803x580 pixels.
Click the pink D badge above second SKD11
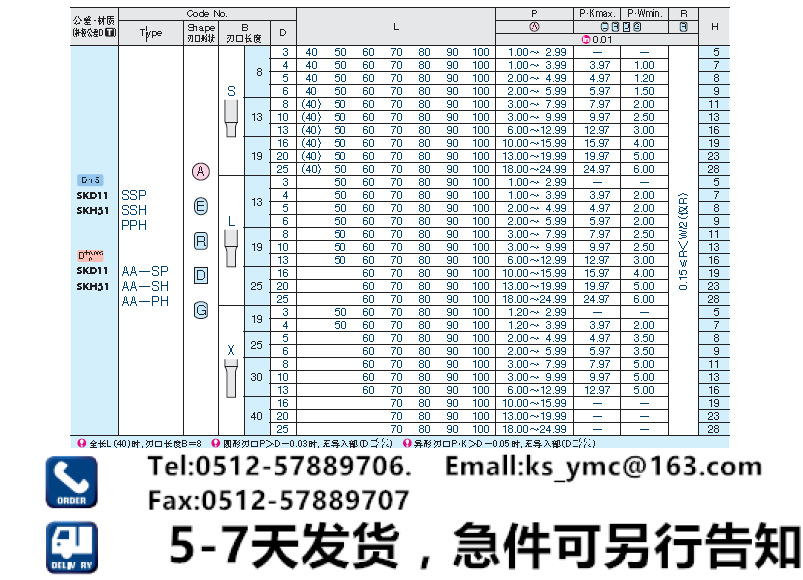coord(91,255)
